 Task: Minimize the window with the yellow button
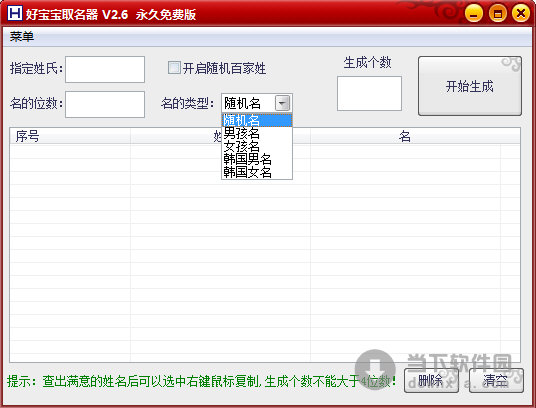tap(474, 14)
